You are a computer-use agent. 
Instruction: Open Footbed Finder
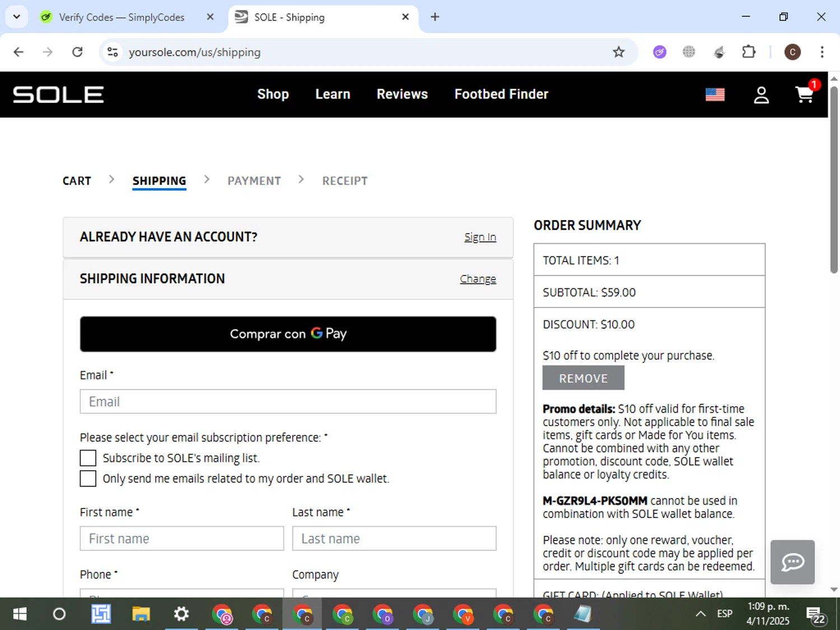(x=501, y=94)
